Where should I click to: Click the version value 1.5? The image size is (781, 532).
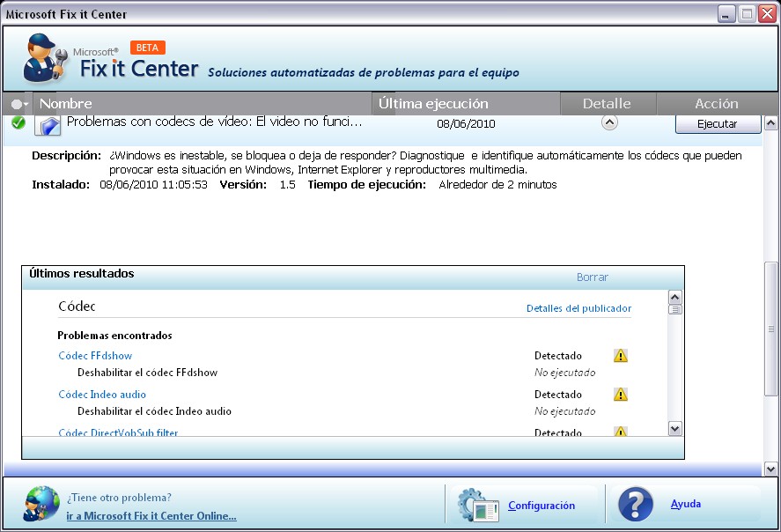tap(287, 185)
